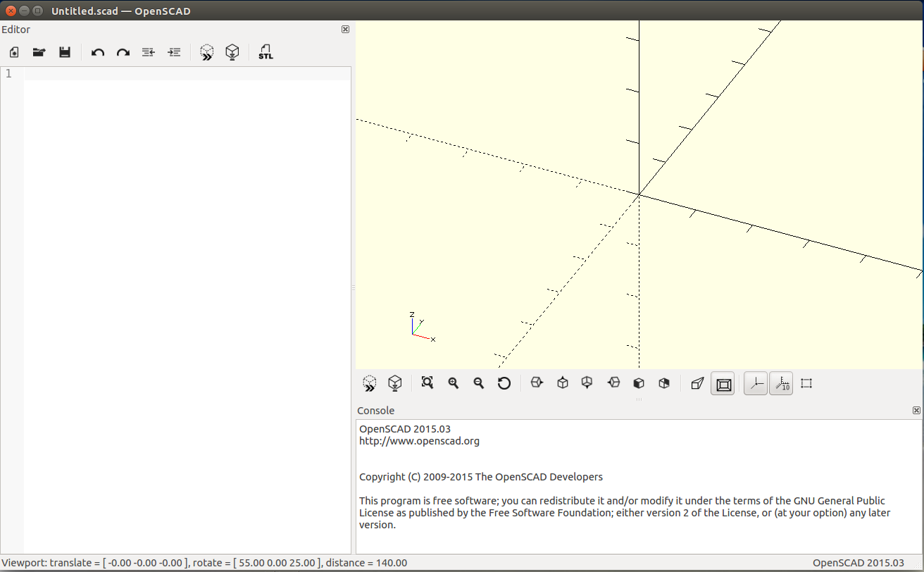Unindent code using the editor toolbar icon

point(148,52)
